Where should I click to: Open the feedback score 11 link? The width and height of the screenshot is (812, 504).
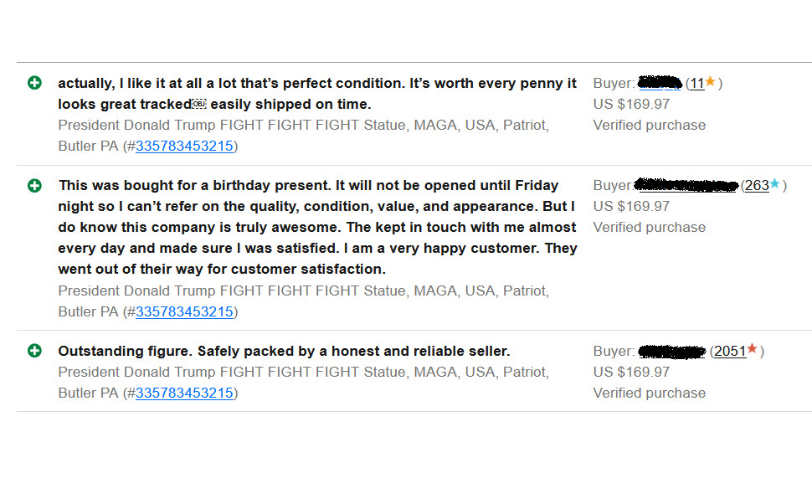(697, 84)
